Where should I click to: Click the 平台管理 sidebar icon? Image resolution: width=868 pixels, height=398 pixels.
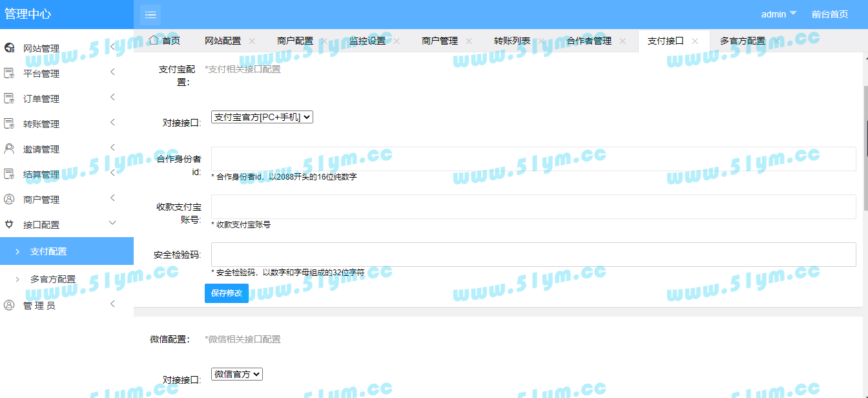(x=9, y=73)
